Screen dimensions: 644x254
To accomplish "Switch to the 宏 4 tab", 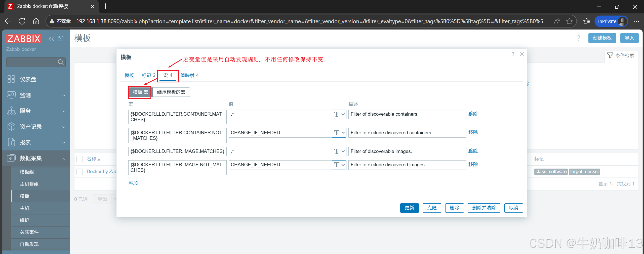I will click(168, 75).
